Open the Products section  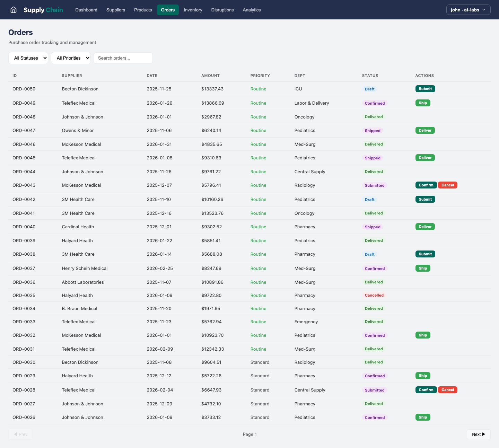tap(143, 10)
